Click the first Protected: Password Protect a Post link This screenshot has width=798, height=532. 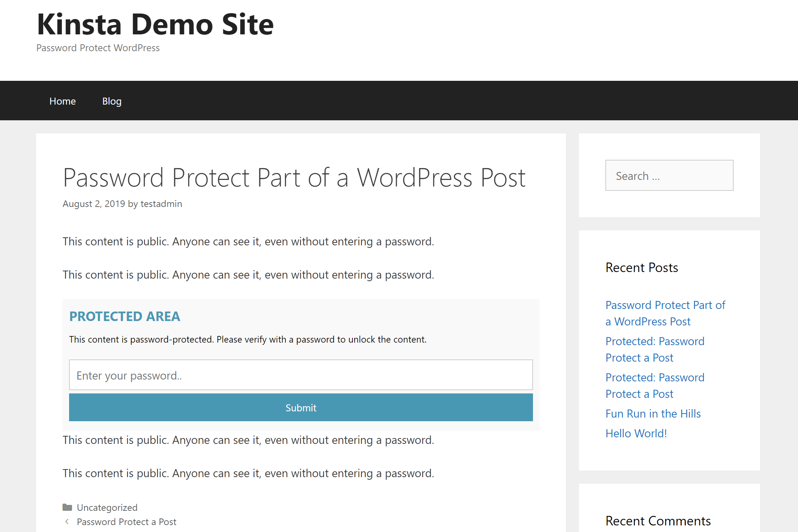(654, 348)
